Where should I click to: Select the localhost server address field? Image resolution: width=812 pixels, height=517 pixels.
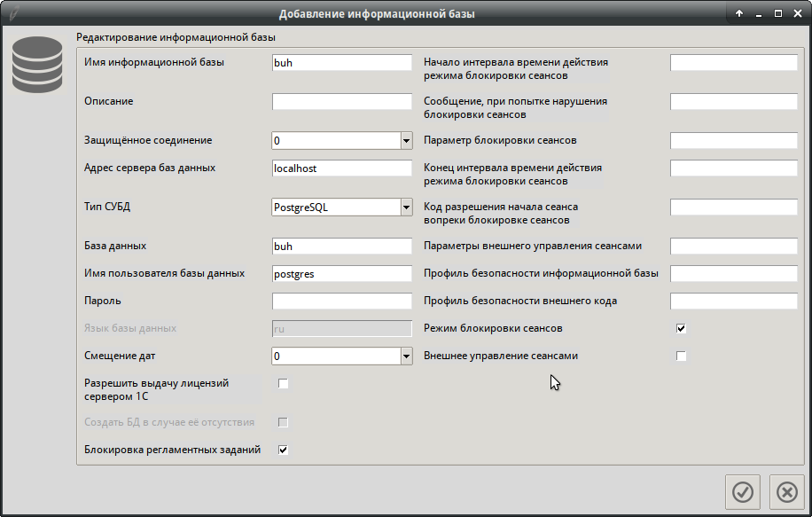[x=340, y=168]
